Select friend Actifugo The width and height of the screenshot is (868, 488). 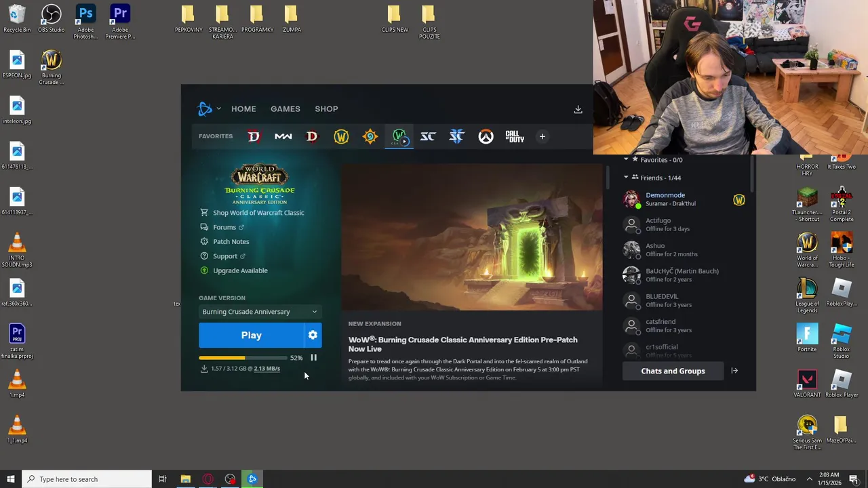(685, 224)
